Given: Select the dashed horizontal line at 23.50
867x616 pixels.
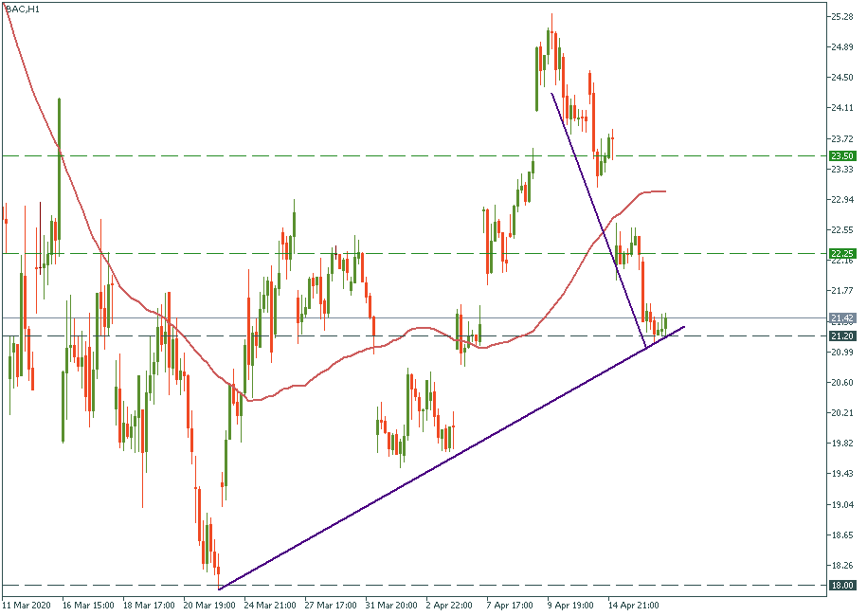Looking at the screenshot, I should coord(284,155).
